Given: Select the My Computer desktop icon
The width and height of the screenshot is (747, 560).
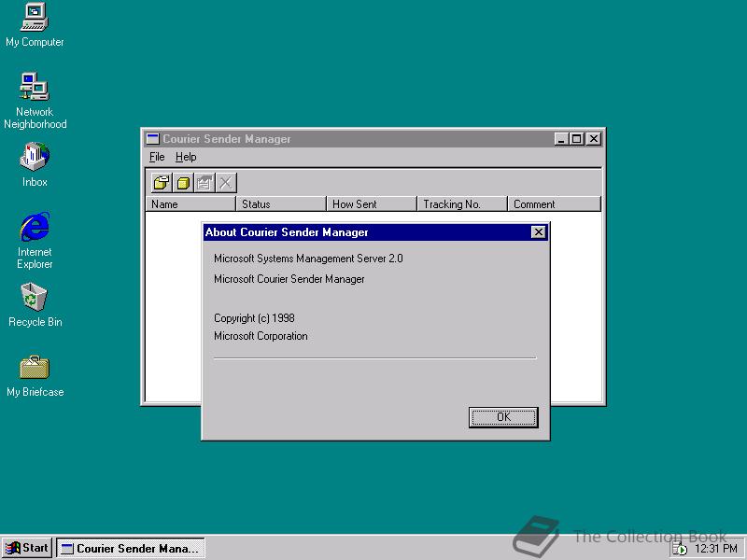Looking at the screenshot, I should click(x=35, y=25).
